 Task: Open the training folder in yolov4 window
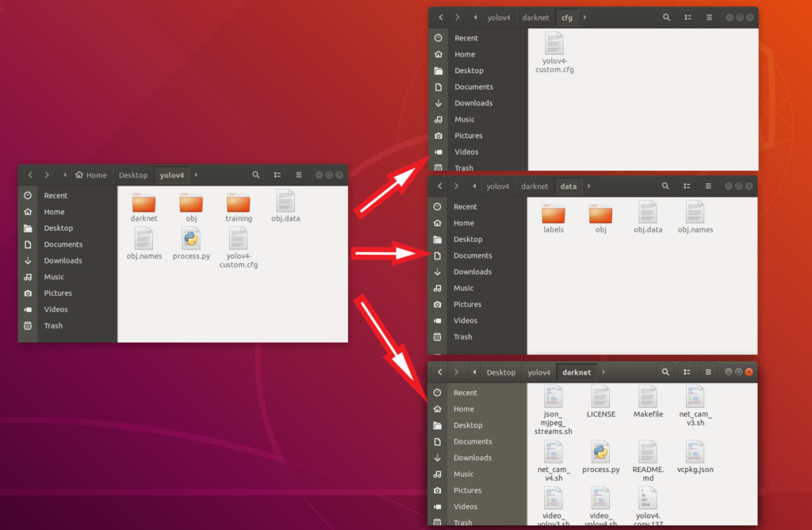pos(238,207)
